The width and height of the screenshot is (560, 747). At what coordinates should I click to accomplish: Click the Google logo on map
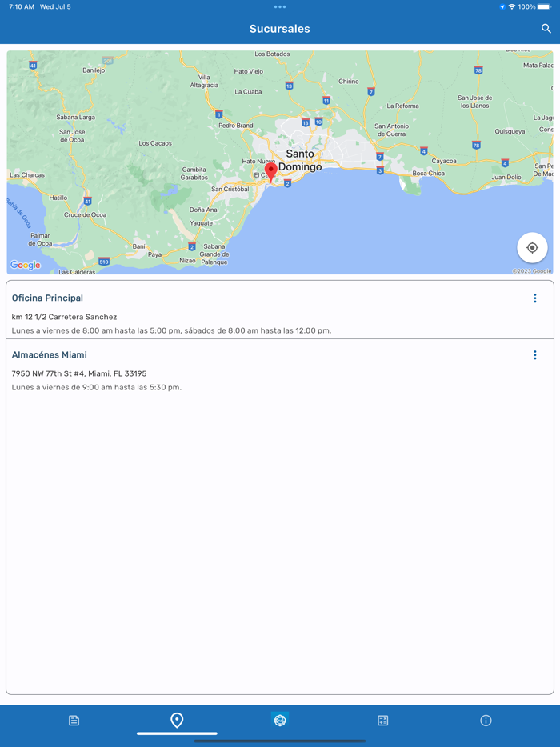25,265
